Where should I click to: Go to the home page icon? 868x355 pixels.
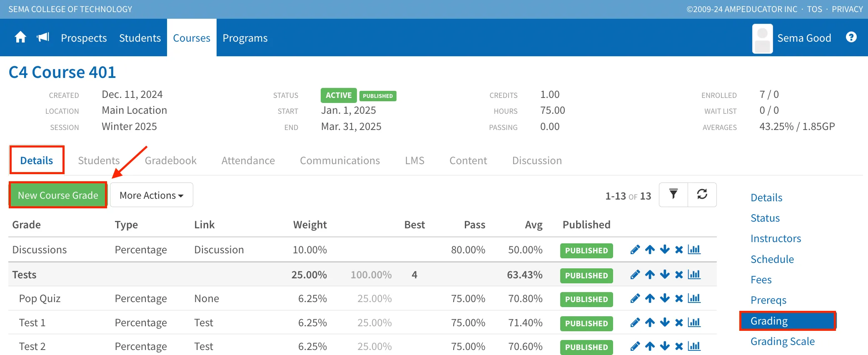pos(20,37)
